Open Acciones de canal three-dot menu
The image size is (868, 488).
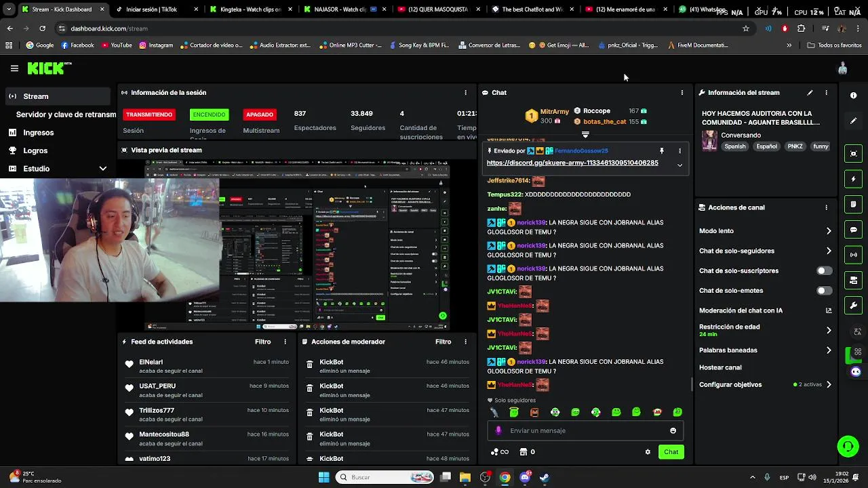(826, 207)
